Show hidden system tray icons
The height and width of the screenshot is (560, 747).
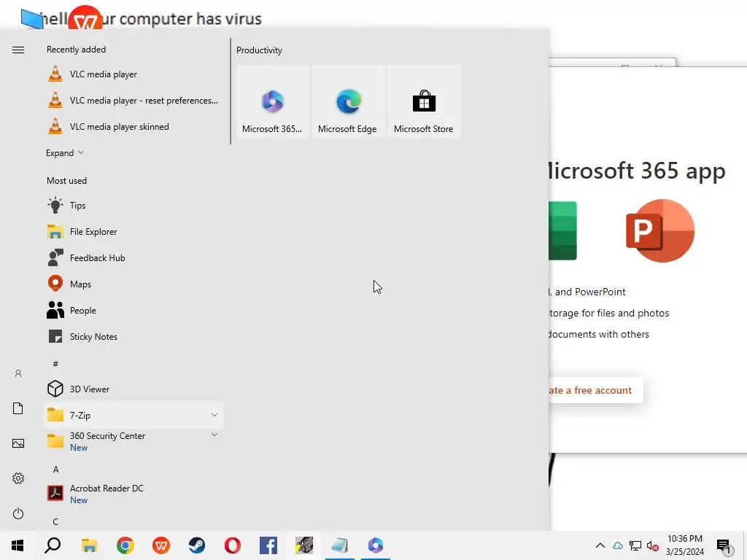tap(600, 545)
